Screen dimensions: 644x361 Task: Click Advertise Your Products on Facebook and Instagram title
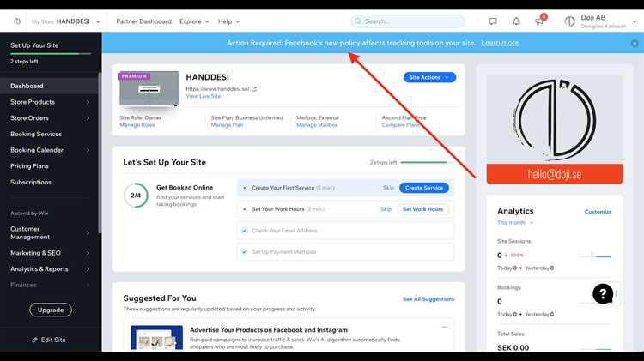point(269,330)
